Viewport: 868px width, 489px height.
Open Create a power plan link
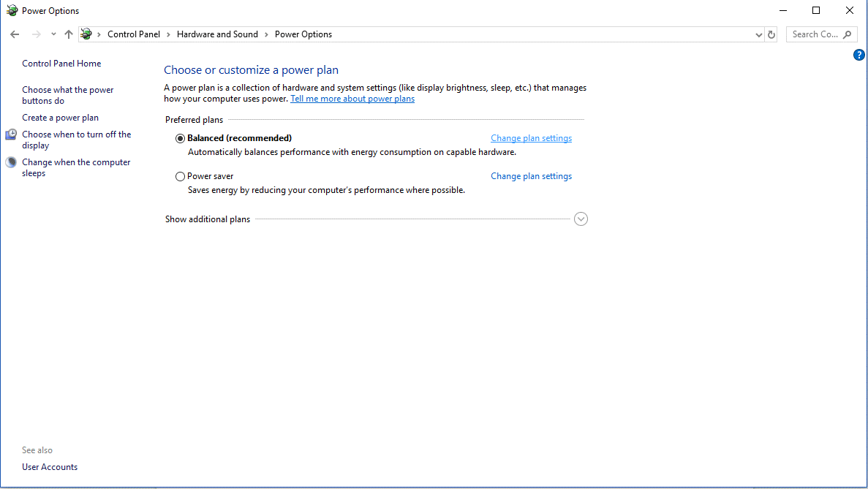61,118
